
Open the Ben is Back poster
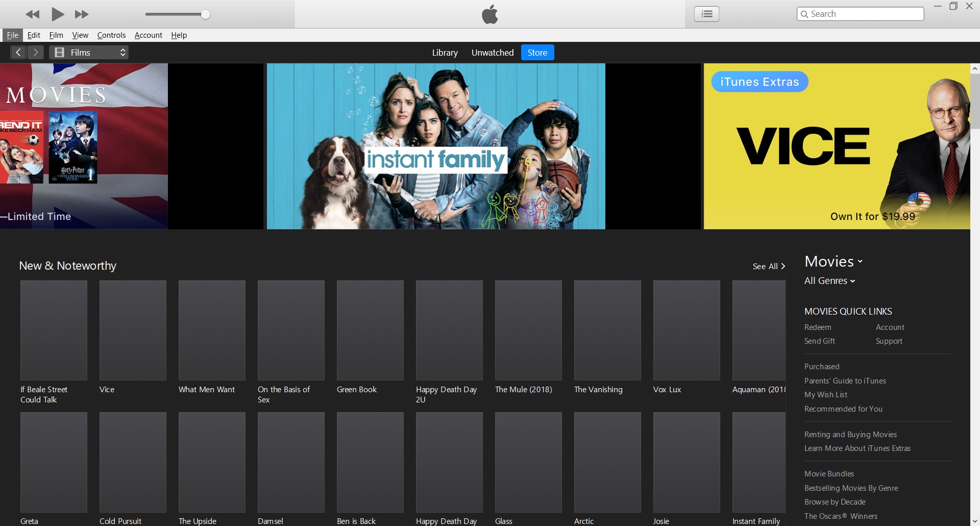tap(370, 462)
